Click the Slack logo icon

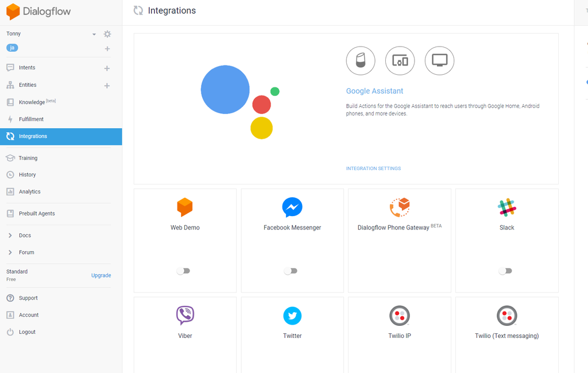tap(507, 207)
